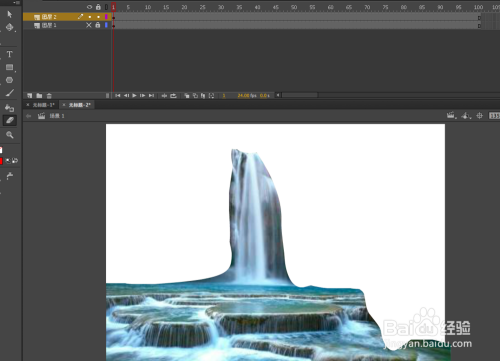Select layer 1 row in timeline
The image size is (500, 361).
pyautogui.click(x=67, y=25)
